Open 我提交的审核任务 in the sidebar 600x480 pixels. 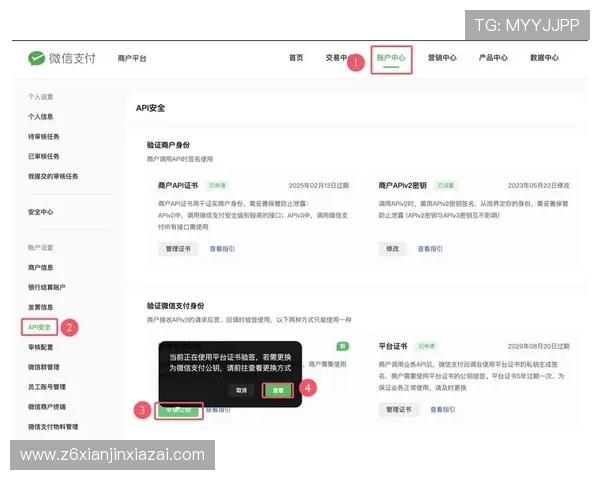(x=53, y=176)
